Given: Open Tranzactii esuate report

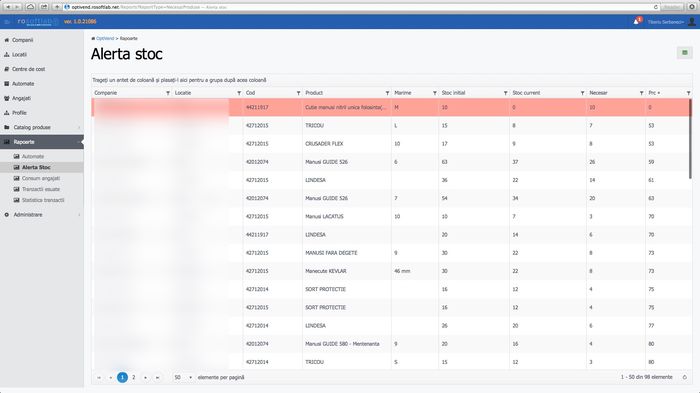Looking at the screenshot, I should click(42, 189).
